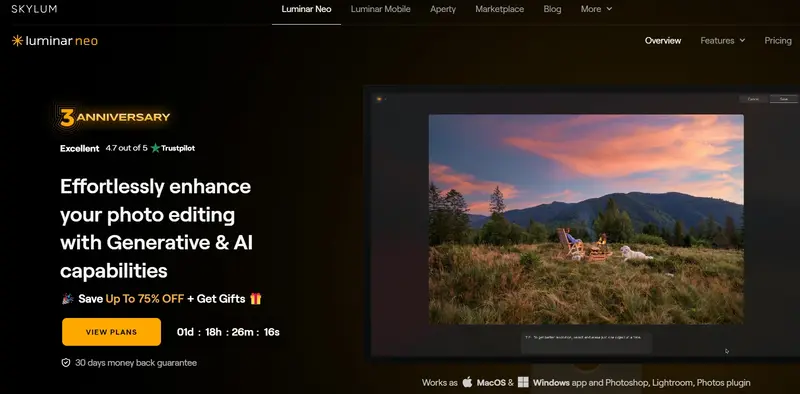Click the 4.7 out of 5 rating
This screenshot has height=394, width=800.
[x=127, y=149]
